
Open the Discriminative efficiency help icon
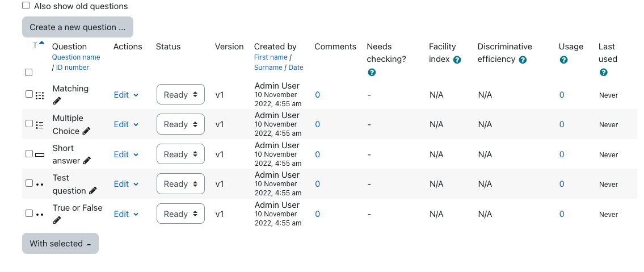click(x=523, y=60)
